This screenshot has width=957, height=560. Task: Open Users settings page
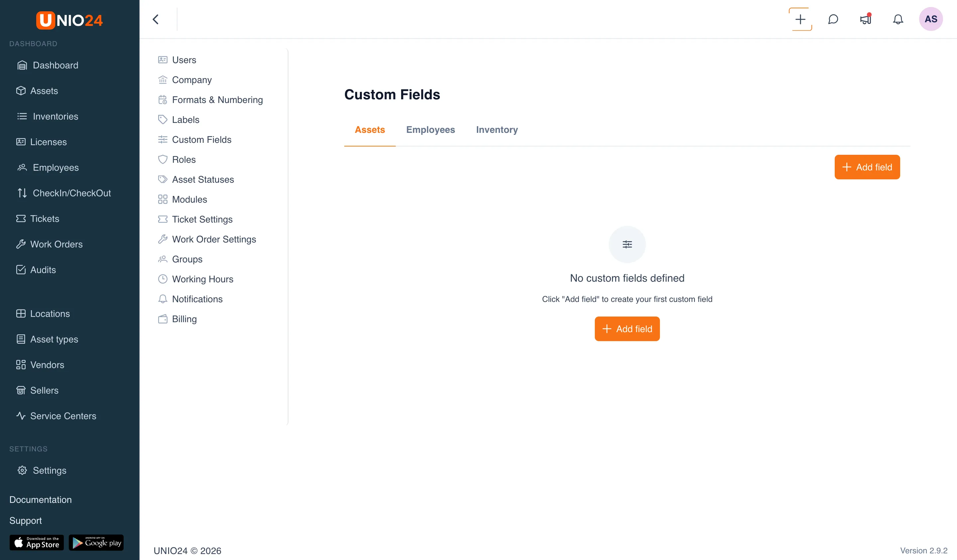[x=177, y=59]
